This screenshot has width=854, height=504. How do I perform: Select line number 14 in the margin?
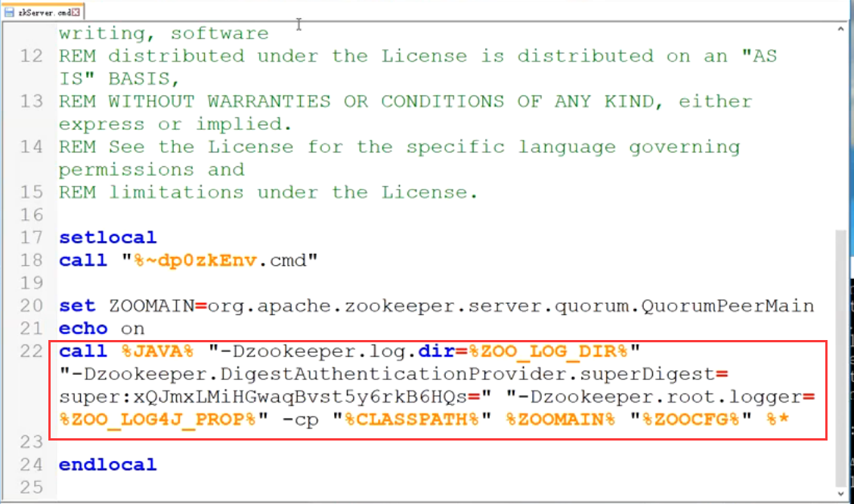coord(31,147)
